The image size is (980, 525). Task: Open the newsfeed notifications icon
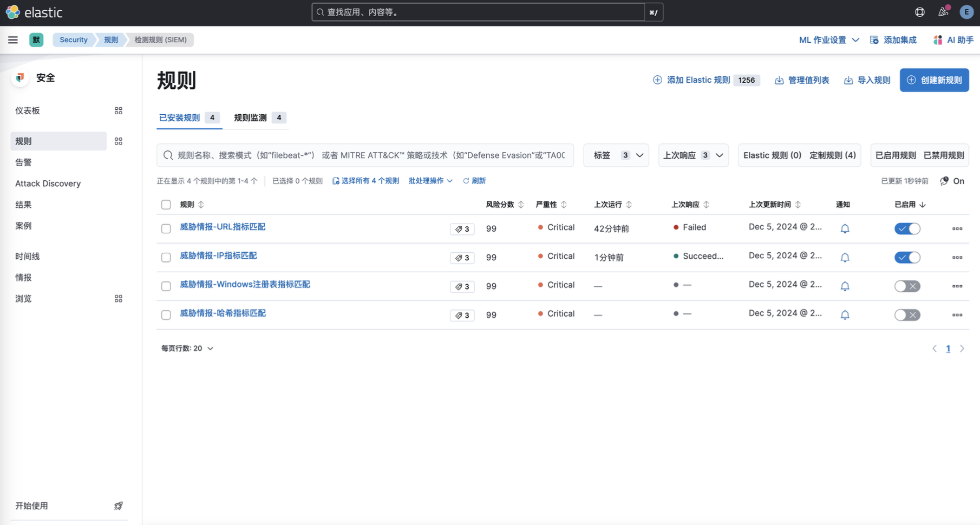click(x=943, y=12)
